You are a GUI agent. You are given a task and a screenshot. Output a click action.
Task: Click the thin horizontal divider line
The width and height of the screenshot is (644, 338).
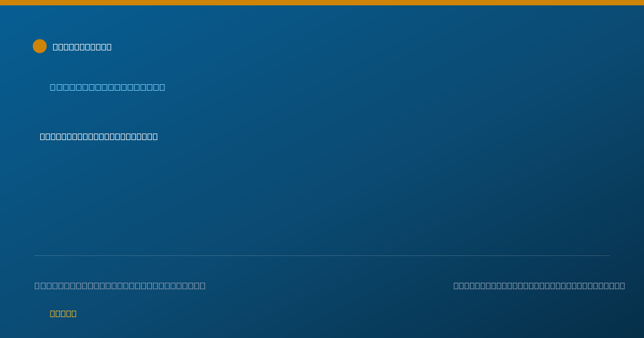tap(322, 255)
